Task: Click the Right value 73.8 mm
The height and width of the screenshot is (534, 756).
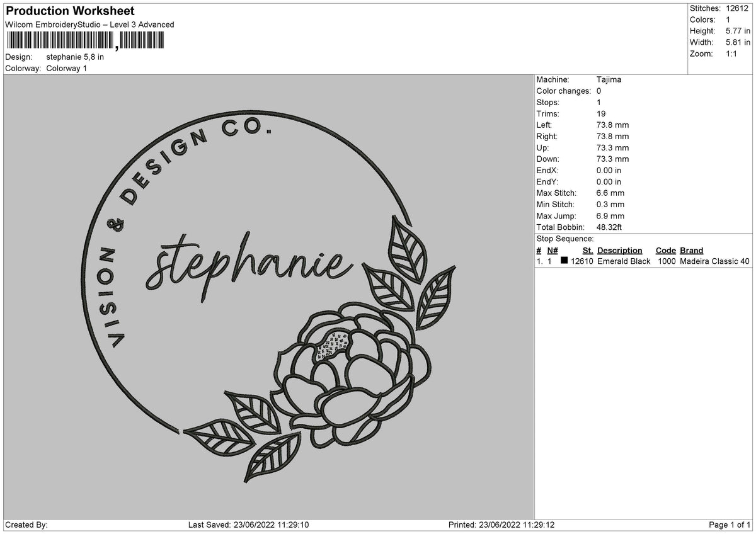Action: 612,137
